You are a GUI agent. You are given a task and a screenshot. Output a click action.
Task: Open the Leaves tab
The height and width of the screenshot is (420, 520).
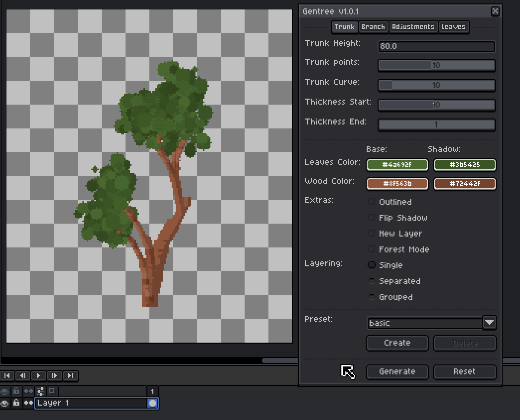click(x=454, y=27)
